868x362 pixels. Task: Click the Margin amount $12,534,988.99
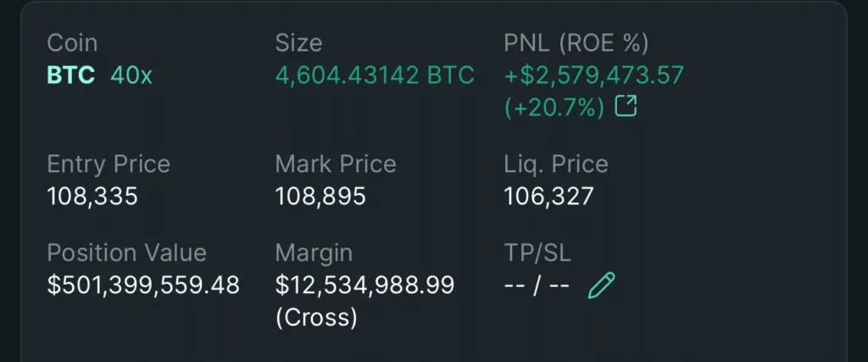tap(364, 285)
